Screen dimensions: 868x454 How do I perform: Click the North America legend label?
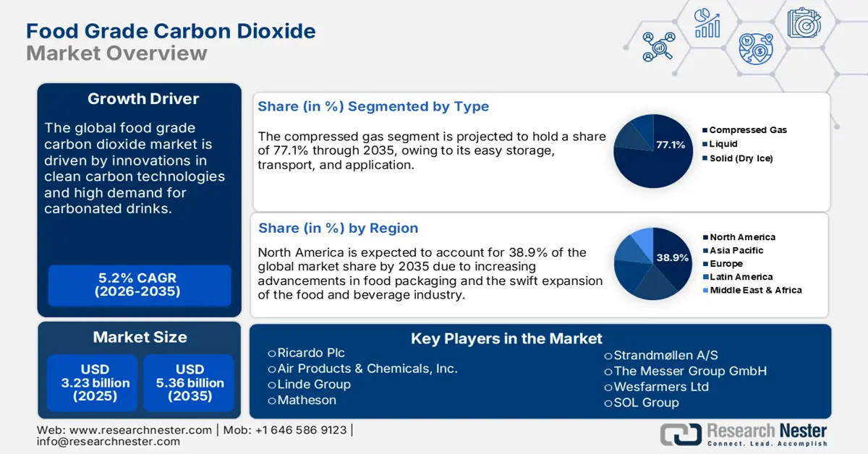(742, 237)
